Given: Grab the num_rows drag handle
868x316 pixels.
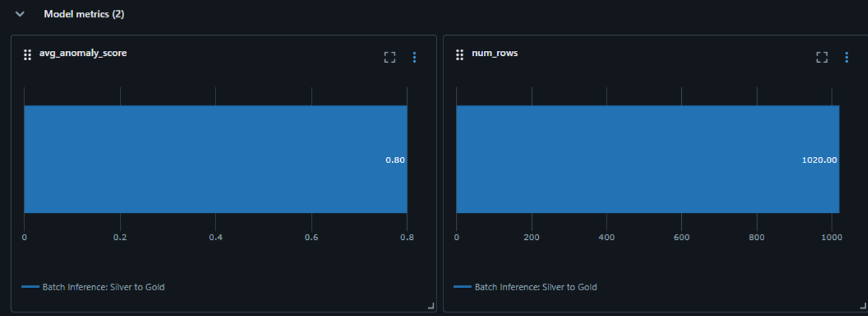Looking at the screenshot, I should click(x=459, y=55).
